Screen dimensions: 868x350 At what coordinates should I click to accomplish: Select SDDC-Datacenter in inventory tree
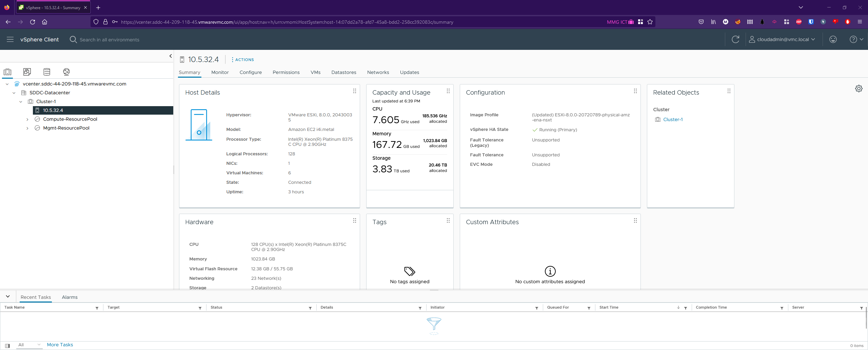[50, 93]
